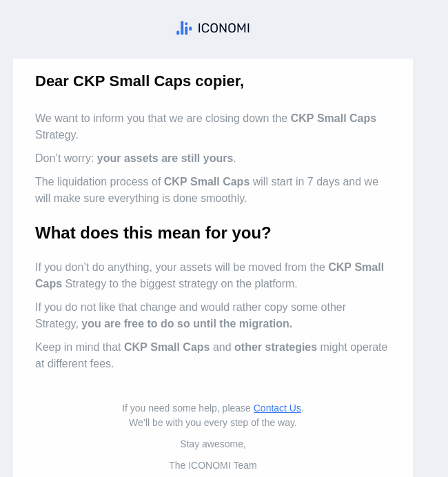Click the bold 'other strategies' text

click(276, 347)
